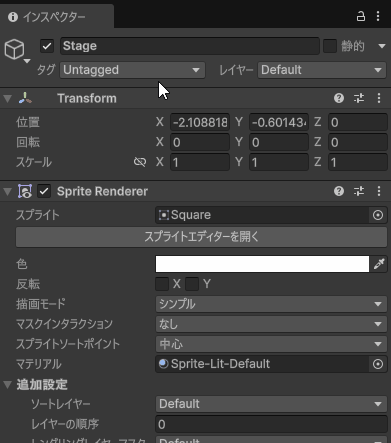Open the Inspector tab's three-dot menu

[378, 16]
